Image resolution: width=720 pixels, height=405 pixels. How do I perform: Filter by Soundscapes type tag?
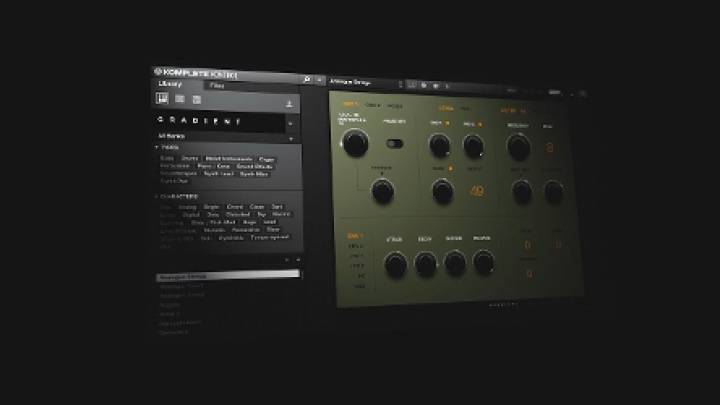click(178, 174)
